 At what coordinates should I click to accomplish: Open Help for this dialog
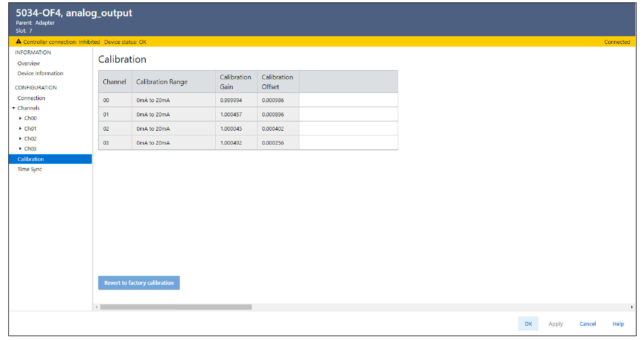pyautogui.click(x=618, y=324)
